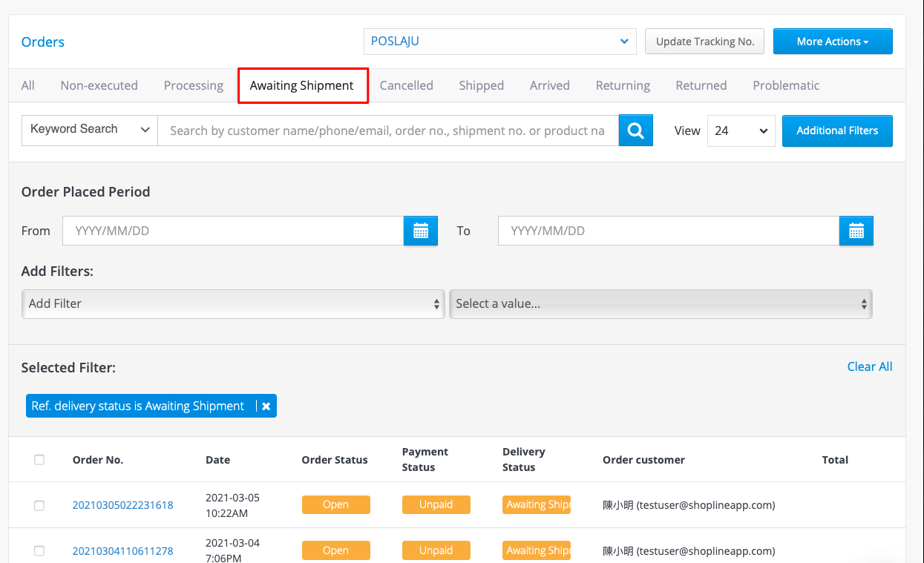Click the Order customer column header

click(643, 460)
